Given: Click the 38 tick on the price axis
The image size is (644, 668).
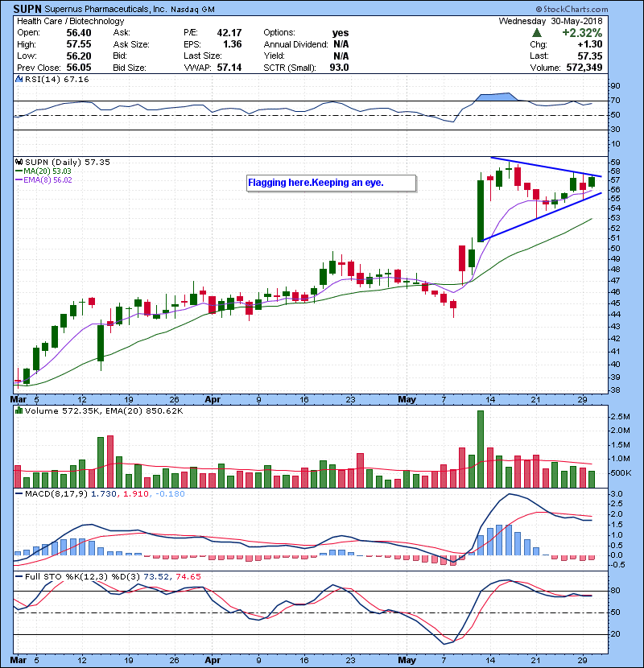Looking at the screenshot, I should pos(615,390).
